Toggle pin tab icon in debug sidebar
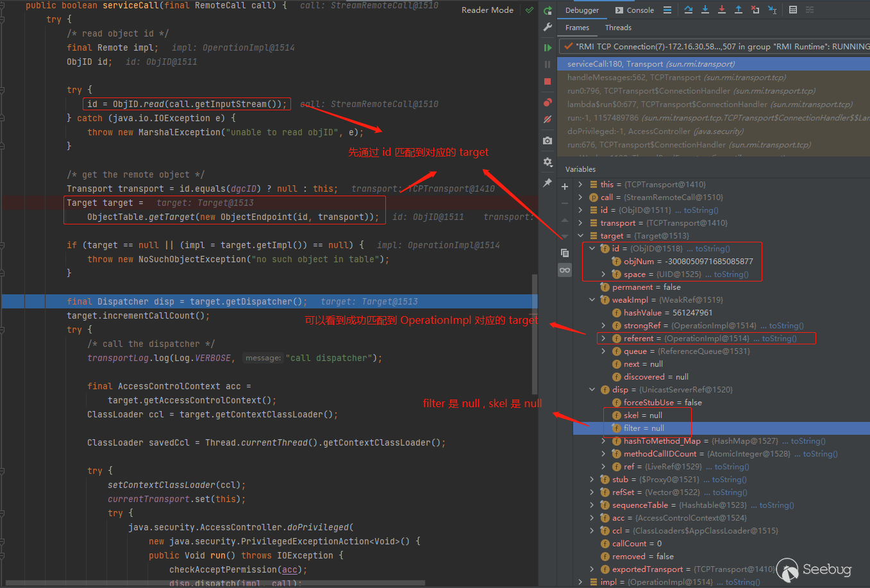 coord(548,183)
